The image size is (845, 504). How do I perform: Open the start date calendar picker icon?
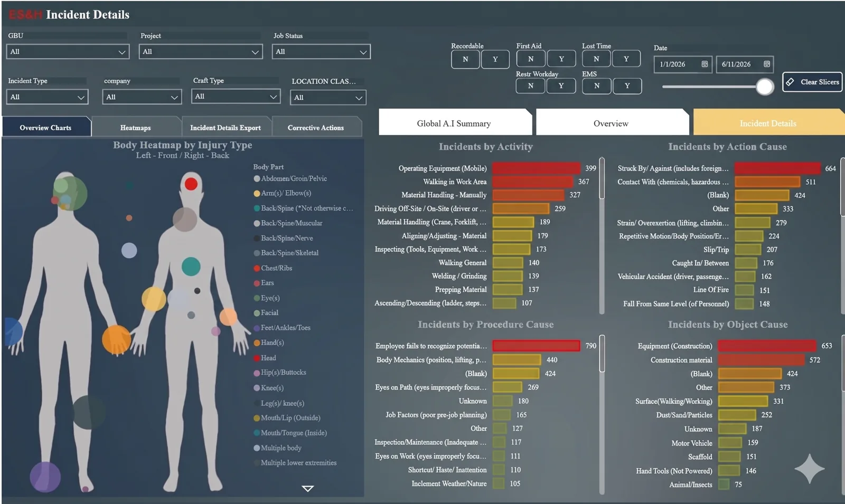point(705,64)
